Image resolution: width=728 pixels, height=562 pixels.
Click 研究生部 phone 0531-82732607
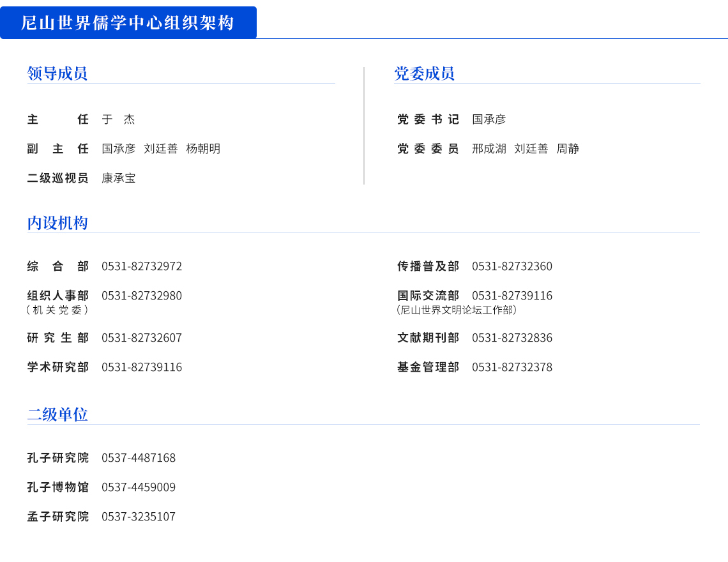(x=142, y=338)
